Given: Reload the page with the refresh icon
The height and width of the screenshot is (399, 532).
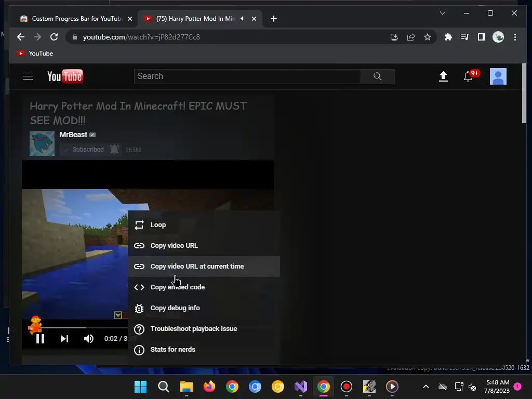Looking at the screenshot, I should 54,37.
